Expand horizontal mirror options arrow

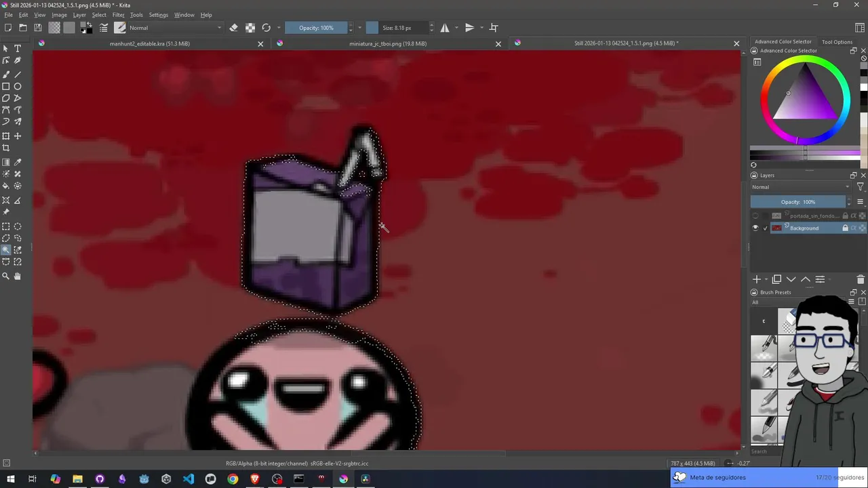click(x=456, y=28)
